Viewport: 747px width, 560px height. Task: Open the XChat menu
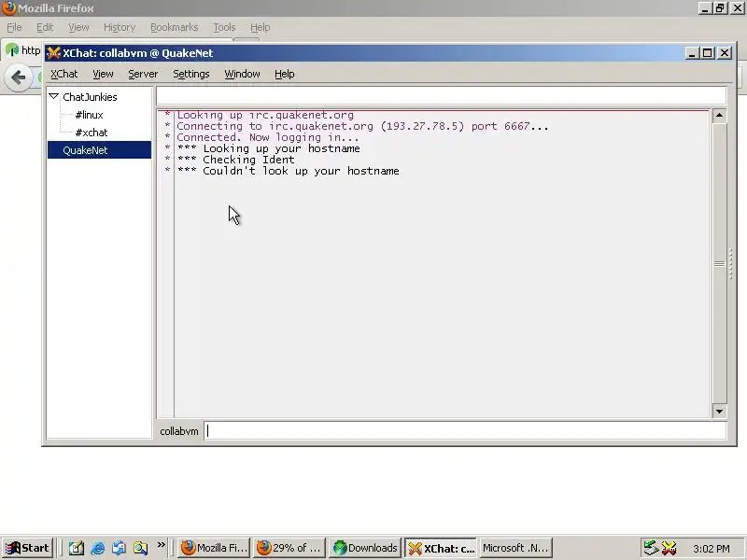pos(63,74)
